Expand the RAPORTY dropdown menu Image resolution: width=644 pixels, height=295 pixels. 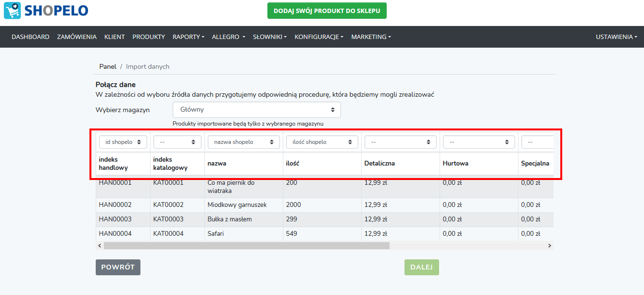189,37
